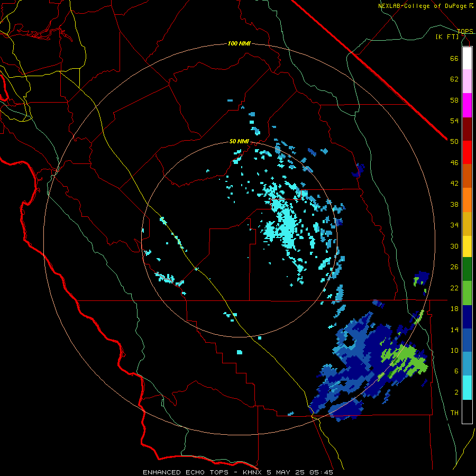Click the 34 value on the legend
Screen dimensions: 476x476
click(454, 225)
